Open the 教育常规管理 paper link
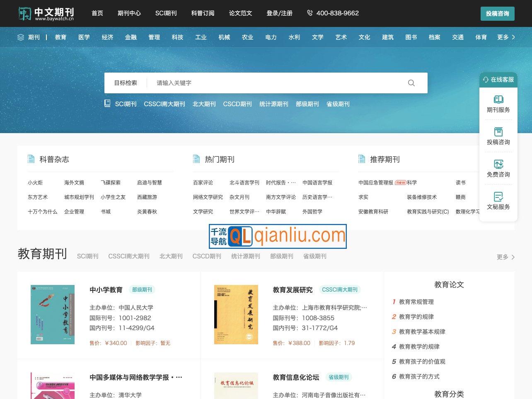532x399 pixels. pos(416,302)
